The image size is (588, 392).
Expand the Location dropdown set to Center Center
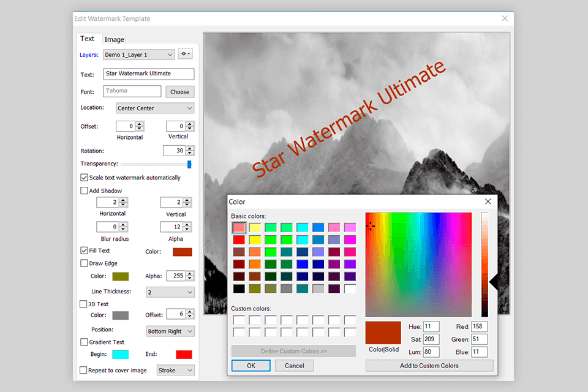tap(155, 108)
